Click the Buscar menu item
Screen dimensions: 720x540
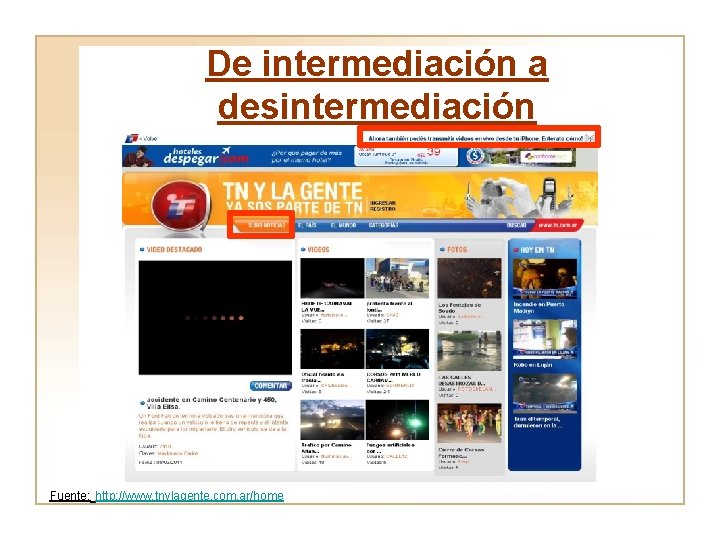pyautogui.click(x=516, y=225)
